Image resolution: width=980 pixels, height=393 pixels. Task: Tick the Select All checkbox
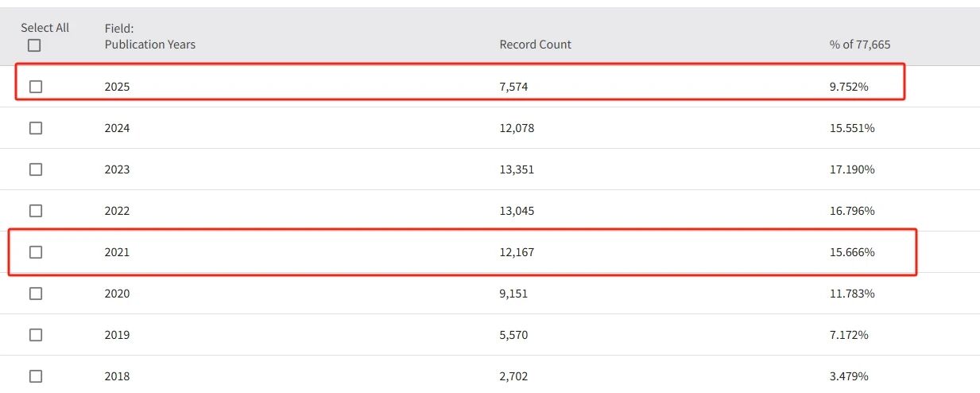(x=34, y=45)
